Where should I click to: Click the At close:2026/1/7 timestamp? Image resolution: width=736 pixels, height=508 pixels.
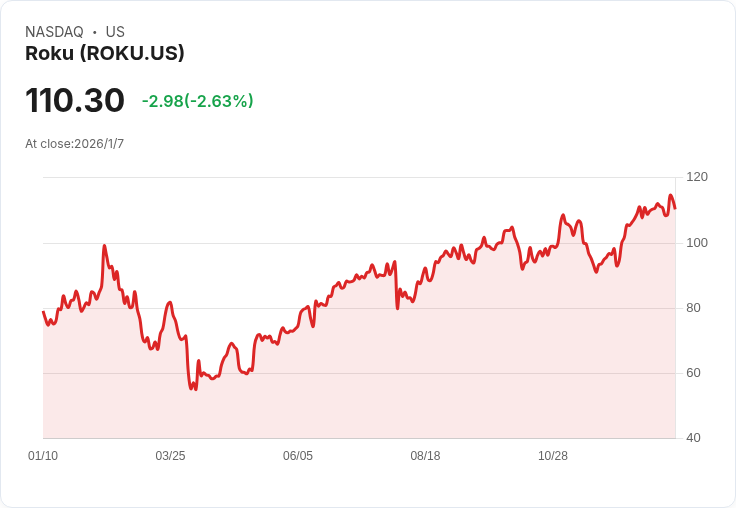(75, 144)
